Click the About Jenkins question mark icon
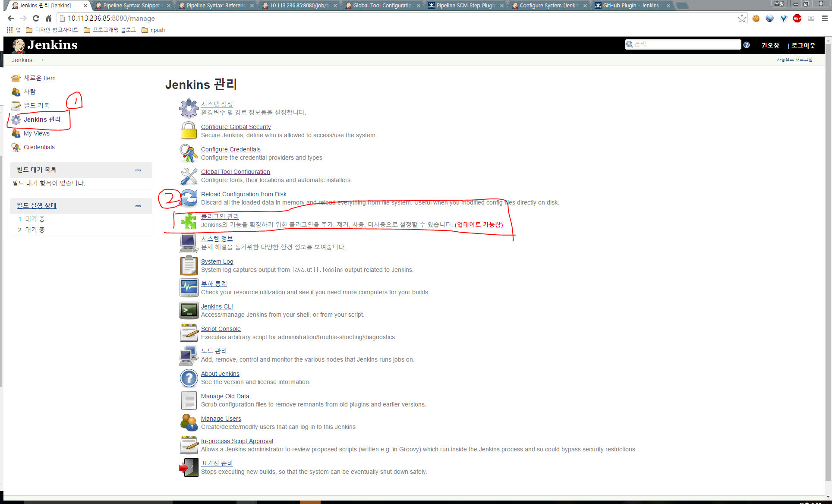The image size is (832, 504). pyautogui.click(x=189, y=378)
